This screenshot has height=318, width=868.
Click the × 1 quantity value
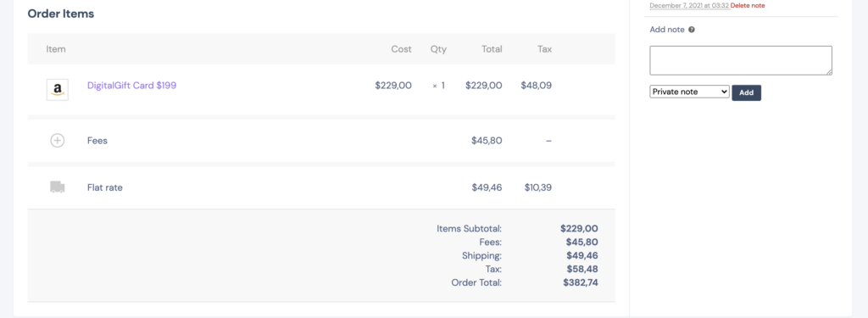click(x=439, y=86)
